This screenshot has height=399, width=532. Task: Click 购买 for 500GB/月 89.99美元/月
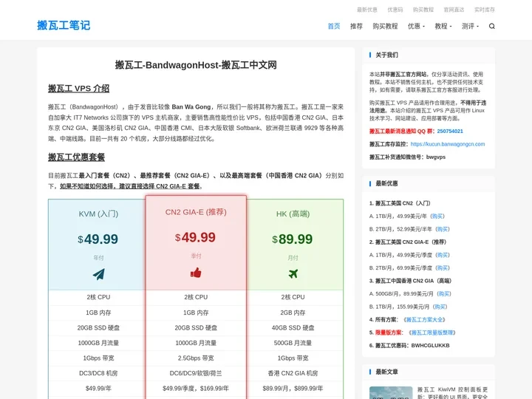point(444,293)
